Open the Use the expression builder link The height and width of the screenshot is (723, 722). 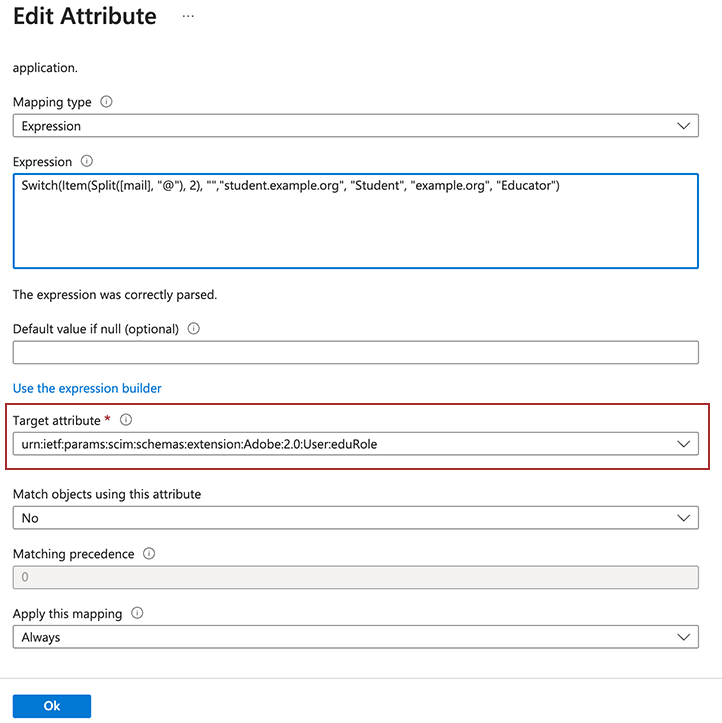(87, 388)
